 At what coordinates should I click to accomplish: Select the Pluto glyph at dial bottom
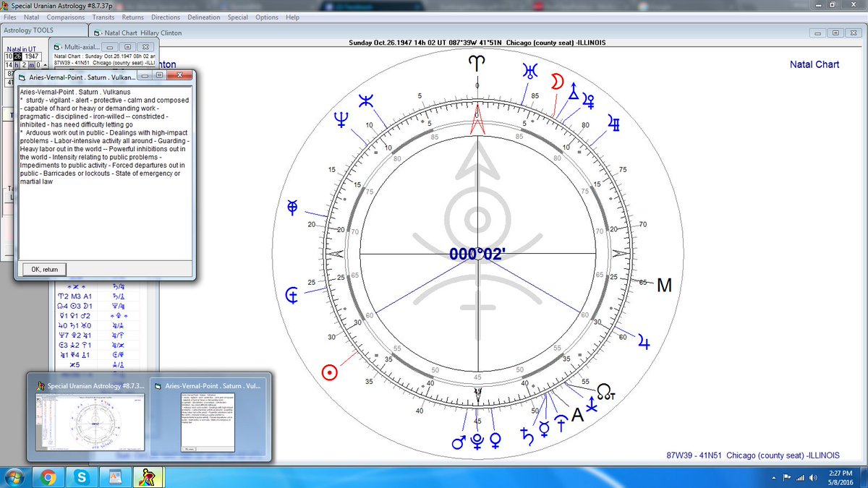(477, 440)
